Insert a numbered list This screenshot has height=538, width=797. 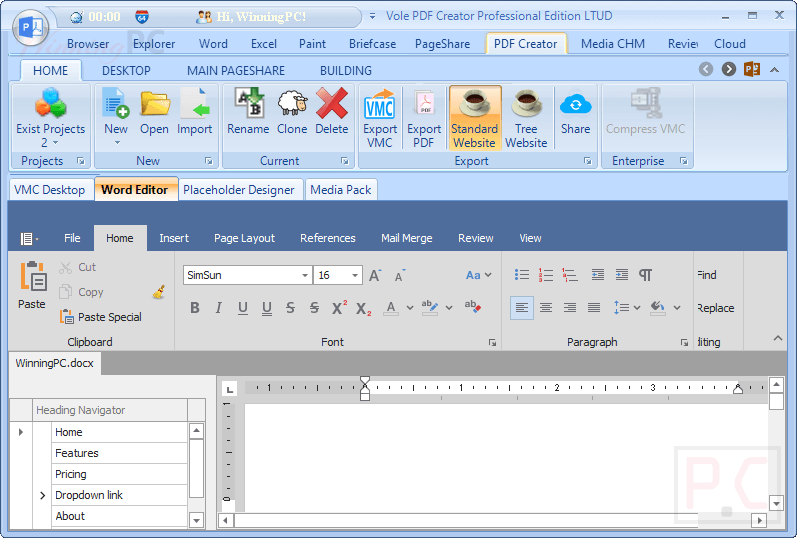point(546,275)
